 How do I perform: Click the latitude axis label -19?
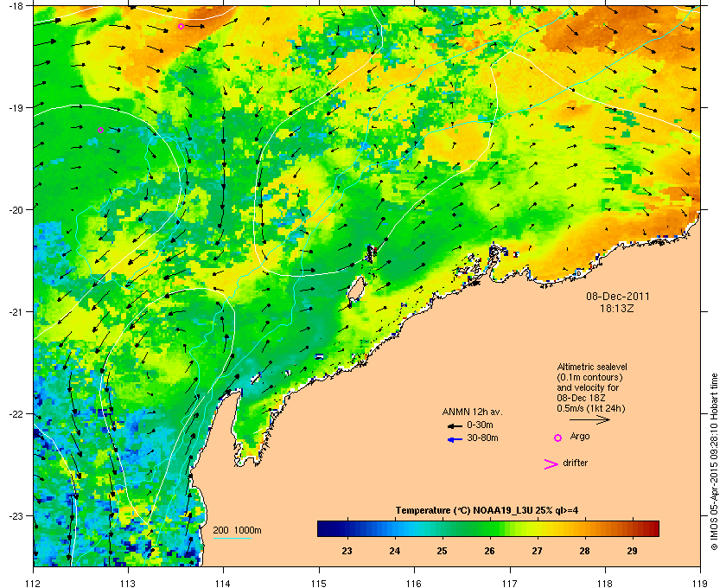[16, 108]
